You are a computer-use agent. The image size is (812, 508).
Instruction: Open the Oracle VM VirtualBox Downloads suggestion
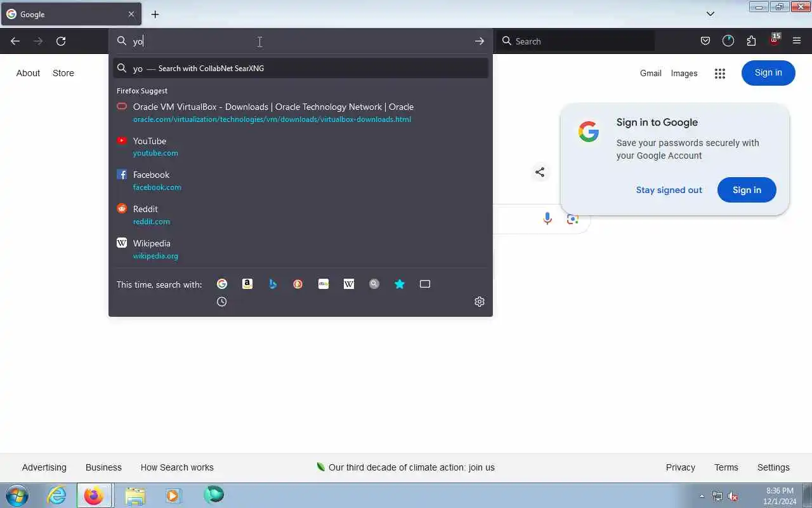pyautogui.click(x=301, y=112)
